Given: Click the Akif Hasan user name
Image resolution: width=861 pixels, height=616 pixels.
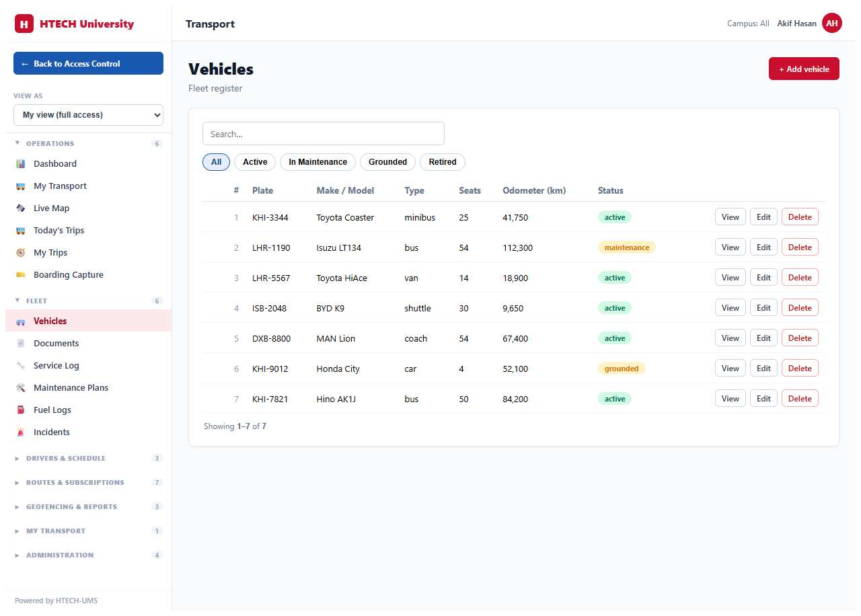Looking at the screenshot, I should (x=796, y=24).
